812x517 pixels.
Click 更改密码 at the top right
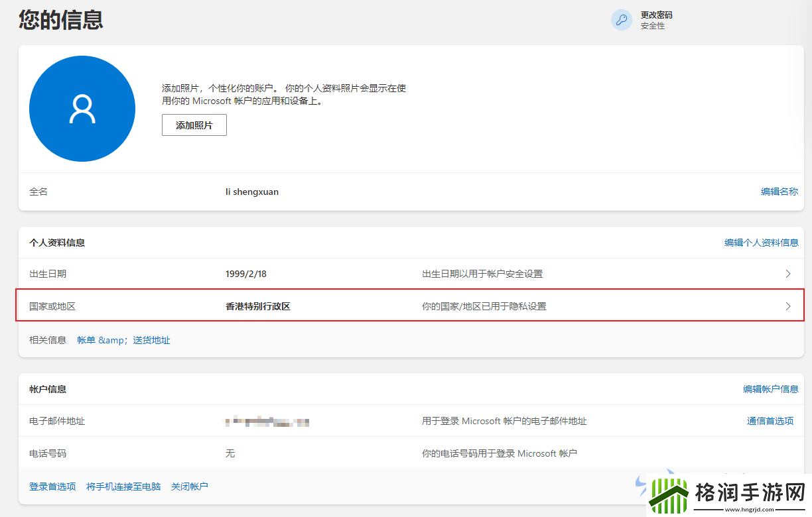click(657, 14)
